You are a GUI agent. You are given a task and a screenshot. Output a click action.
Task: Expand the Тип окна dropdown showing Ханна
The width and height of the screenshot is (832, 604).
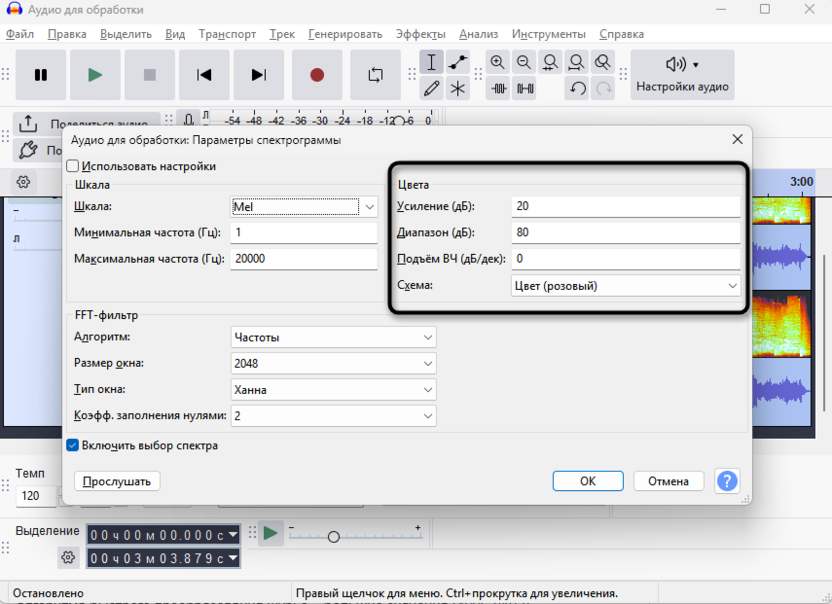[333, 390]
